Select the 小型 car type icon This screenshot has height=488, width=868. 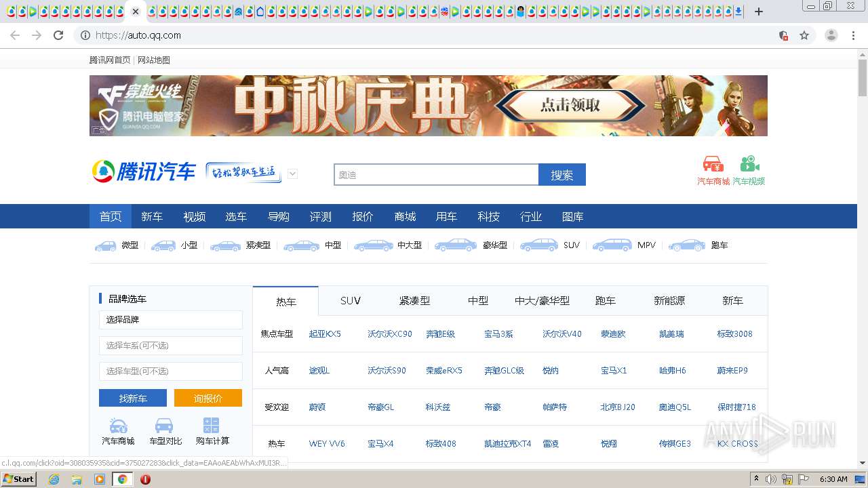tap(163, 245)
